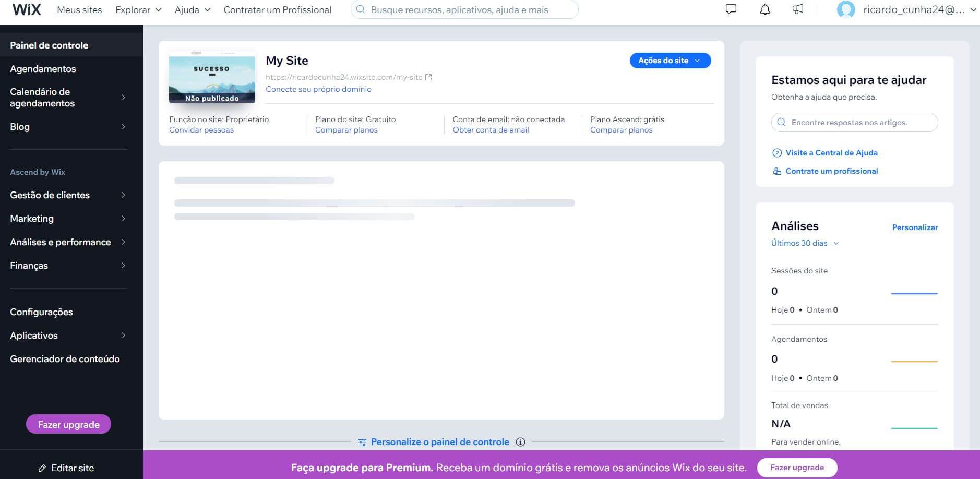Open the notifications bell

pos(765,9)
